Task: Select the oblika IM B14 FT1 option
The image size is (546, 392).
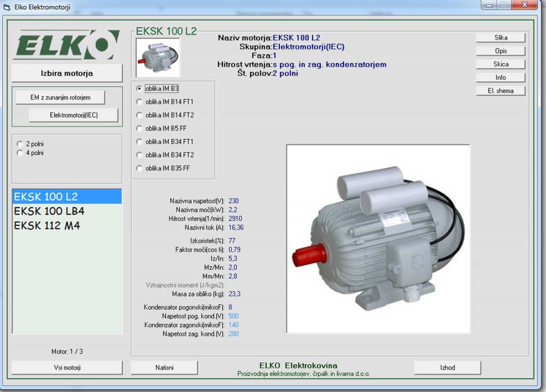Action: point(139,102)
